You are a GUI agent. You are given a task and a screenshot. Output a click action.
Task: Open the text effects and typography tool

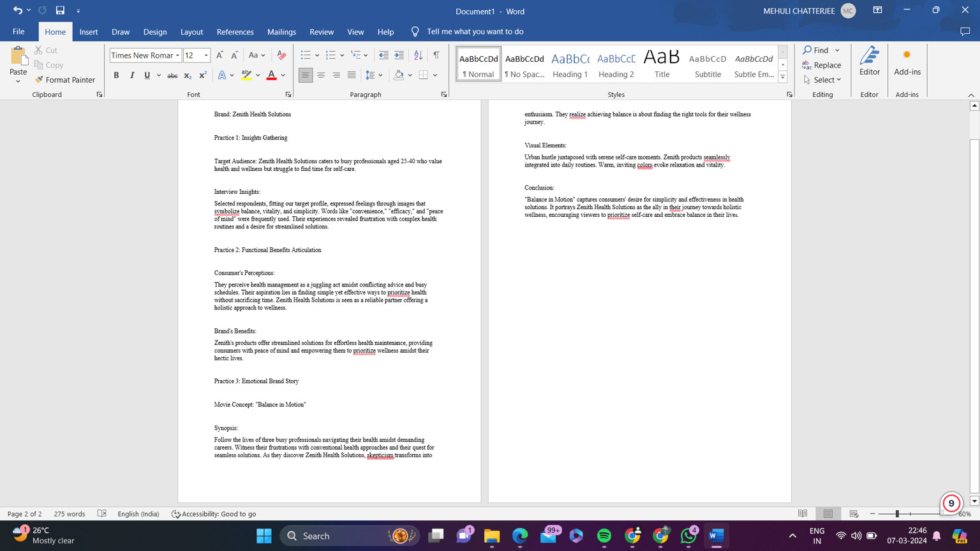coord(222,75)
